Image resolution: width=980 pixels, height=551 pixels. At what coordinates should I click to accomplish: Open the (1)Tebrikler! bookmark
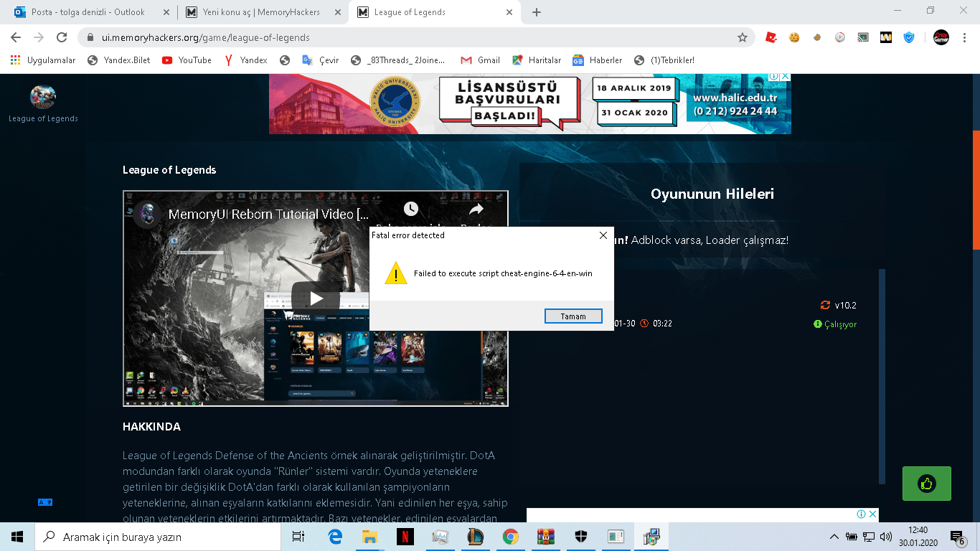664,60
